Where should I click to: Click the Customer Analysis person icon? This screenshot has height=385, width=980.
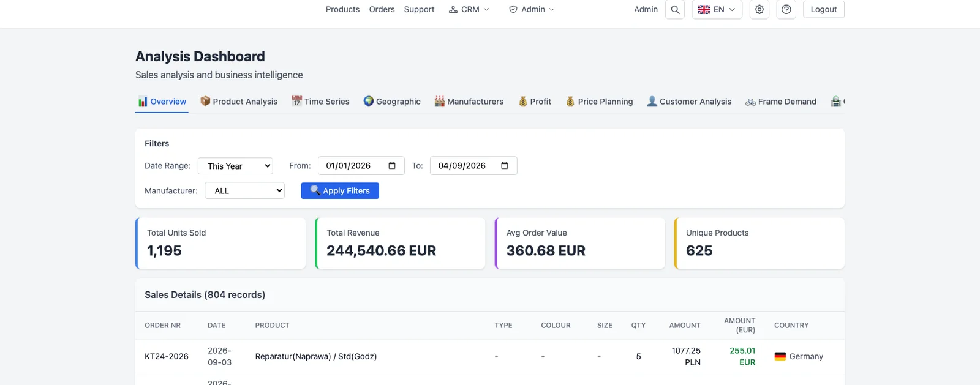point(652,101)
